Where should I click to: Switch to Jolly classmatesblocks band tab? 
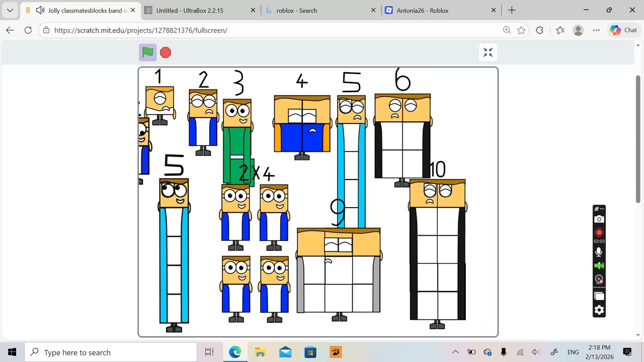tap(80, 10)
